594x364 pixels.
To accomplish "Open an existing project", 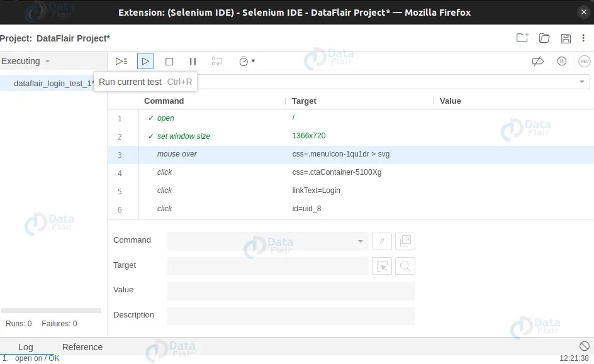I will [x=544, y=38].
